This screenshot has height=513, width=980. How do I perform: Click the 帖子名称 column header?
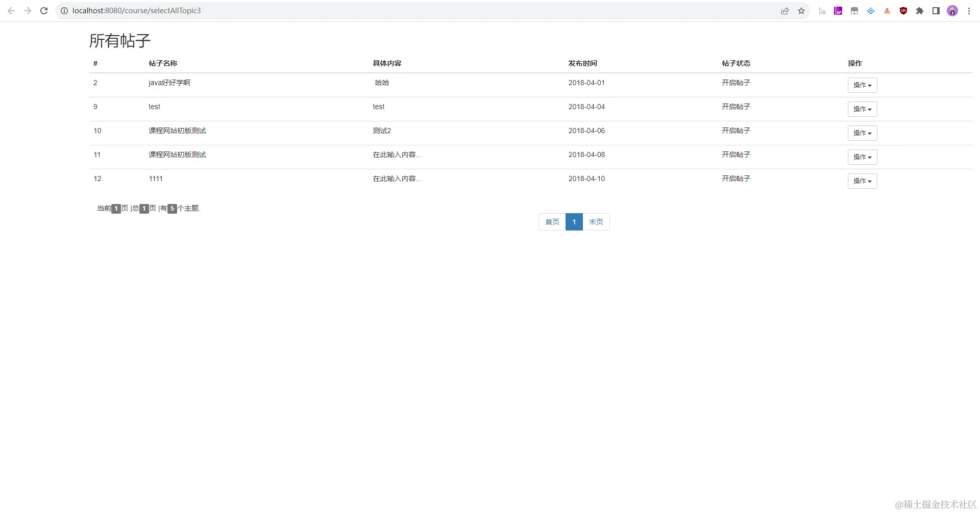[163, 63]
